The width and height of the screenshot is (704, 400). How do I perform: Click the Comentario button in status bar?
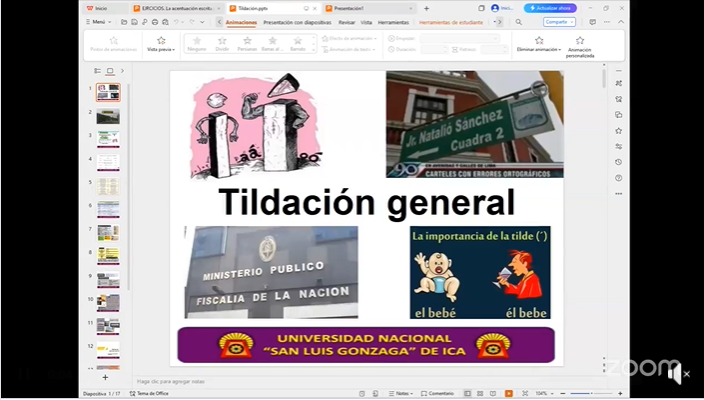click(x=438, y=393)
